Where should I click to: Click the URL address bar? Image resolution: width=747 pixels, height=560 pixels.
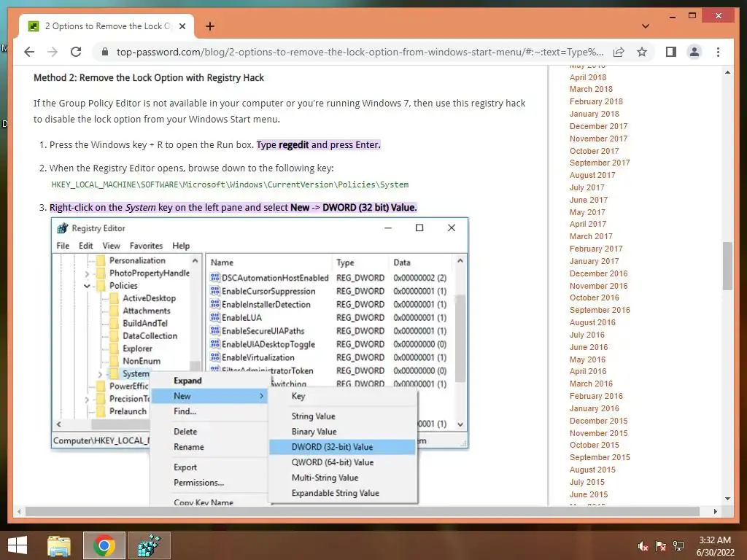tap(360, 52)
